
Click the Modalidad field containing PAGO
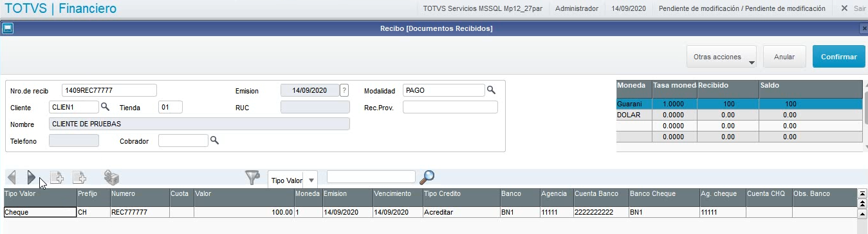[x=444, y=90]
